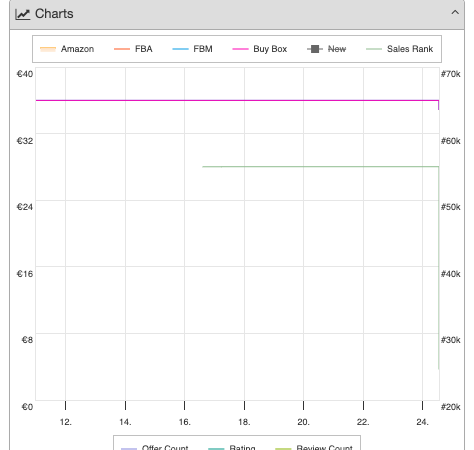Click the pink Buy Box price line

[237, 100]
